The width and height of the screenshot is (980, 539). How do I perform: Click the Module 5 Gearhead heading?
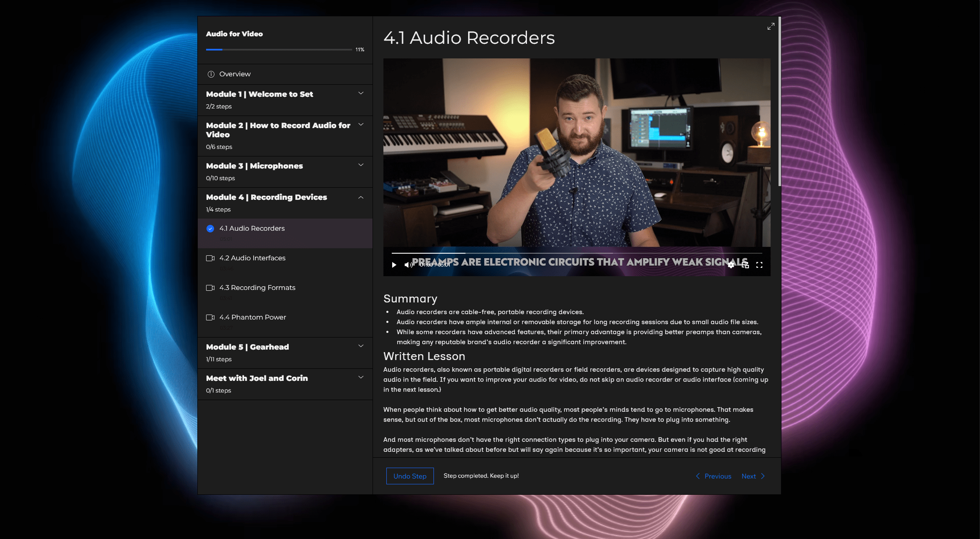(247, 347)
